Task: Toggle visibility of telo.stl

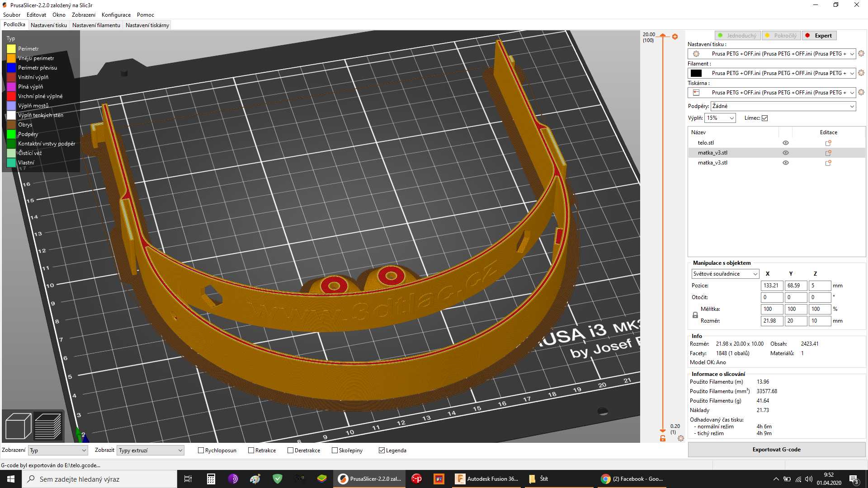Action: [786, 143]
